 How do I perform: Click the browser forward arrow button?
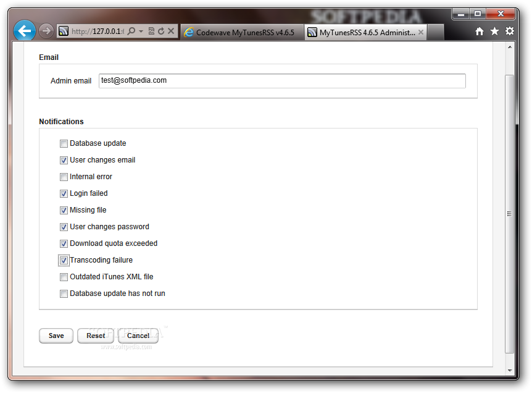pyautogui.click(x=46, y=32)
